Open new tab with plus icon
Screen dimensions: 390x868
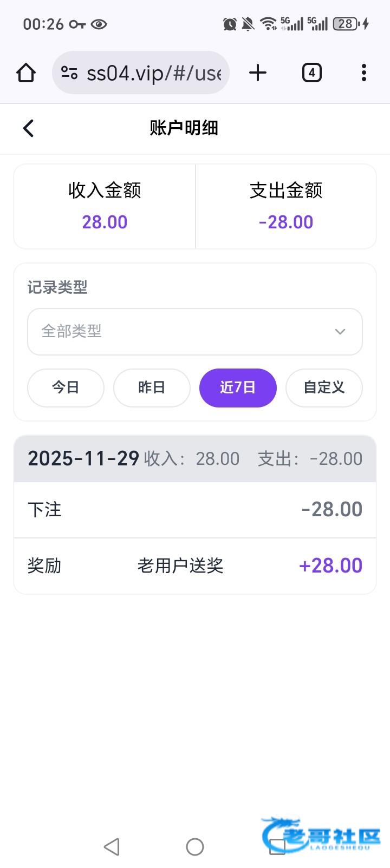coord(258,73)
